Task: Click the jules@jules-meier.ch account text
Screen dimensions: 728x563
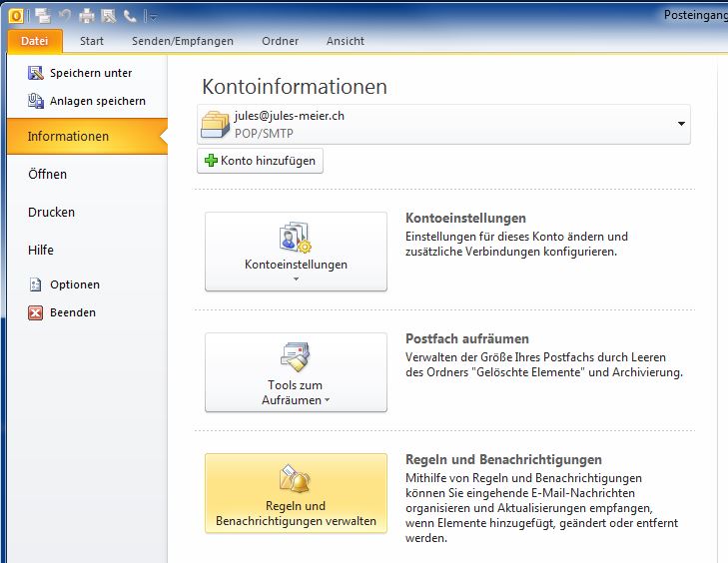Action: pos(290,116)
